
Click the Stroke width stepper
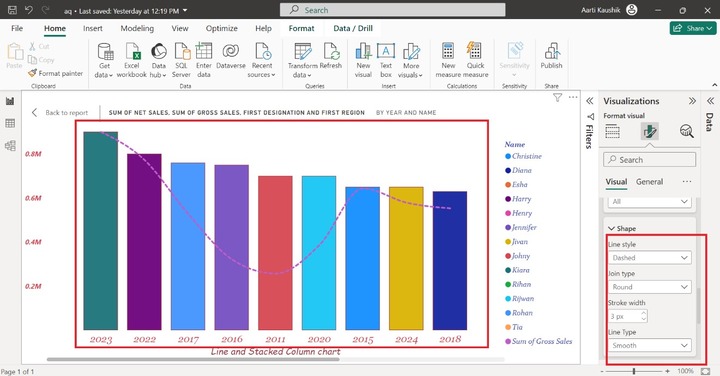pyautogui.click(x=643, y=316)
